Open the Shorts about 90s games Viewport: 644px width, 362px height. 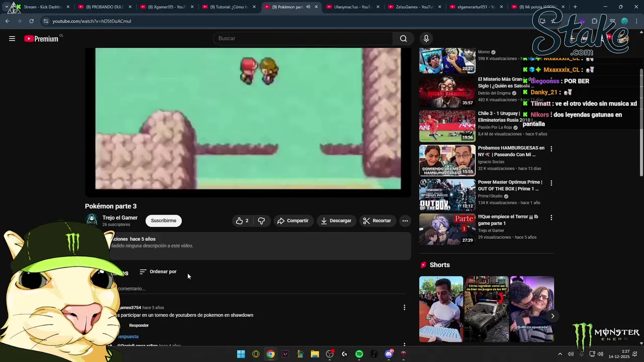[487, 309]
